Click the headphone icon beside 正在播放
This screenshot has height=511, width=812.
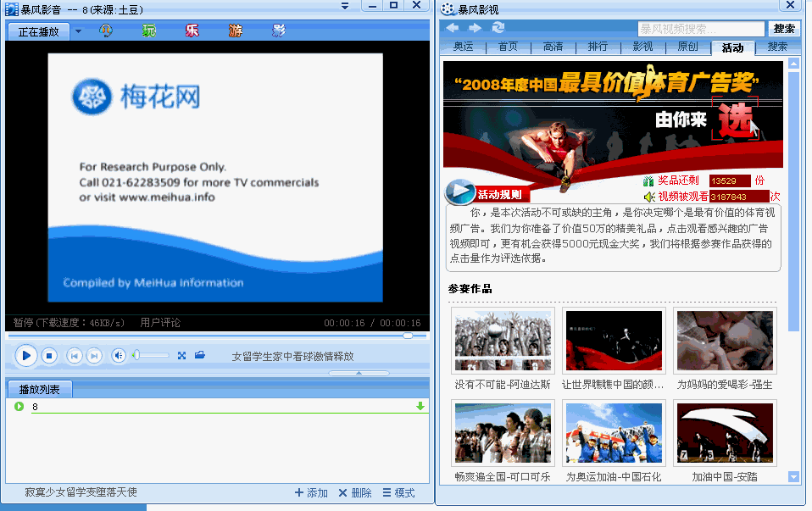106,31
